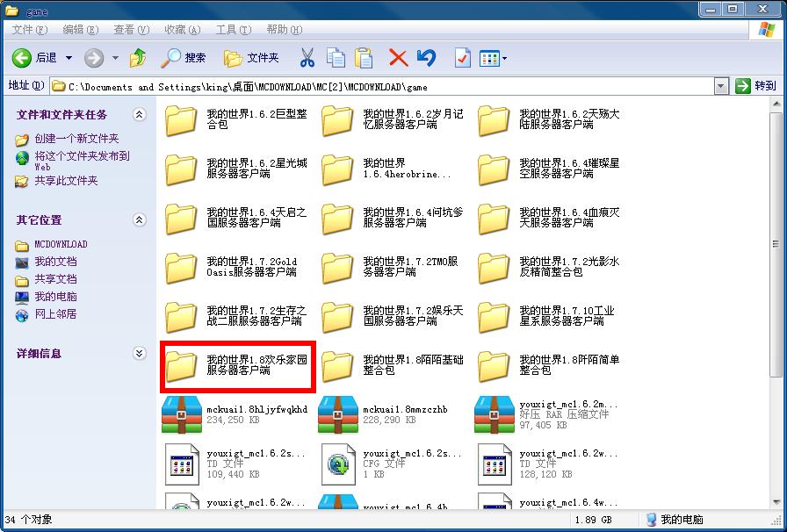Collapse the 文件和文件夹任务 panel section
Viewport: 787px width, 532px height.
pos(139,114)
